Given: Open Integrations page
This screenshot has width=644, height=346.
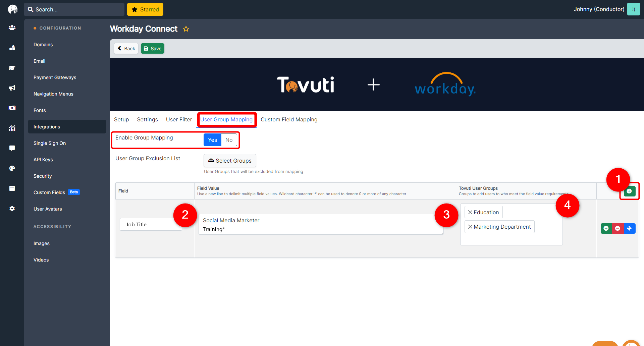Looking at the screenshot, I should pyautogui.click(x=67, y=127).
